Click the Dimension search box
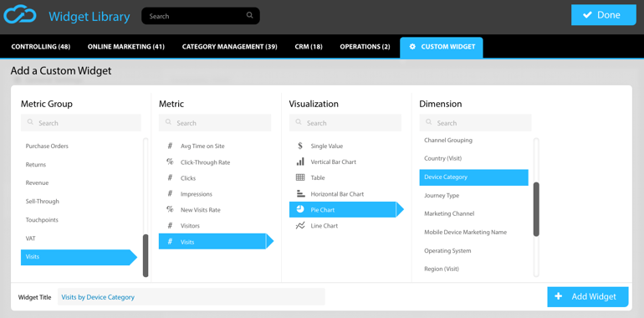The height and width of the screenshot is (318, 644). pos(475,123)
